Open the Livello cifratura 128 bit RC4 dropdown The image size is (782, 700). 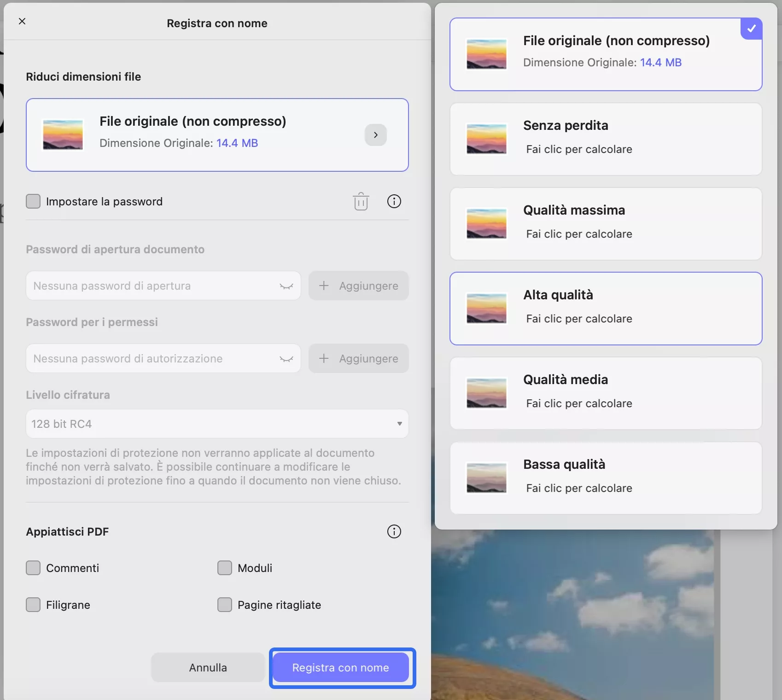coord(217,424)
